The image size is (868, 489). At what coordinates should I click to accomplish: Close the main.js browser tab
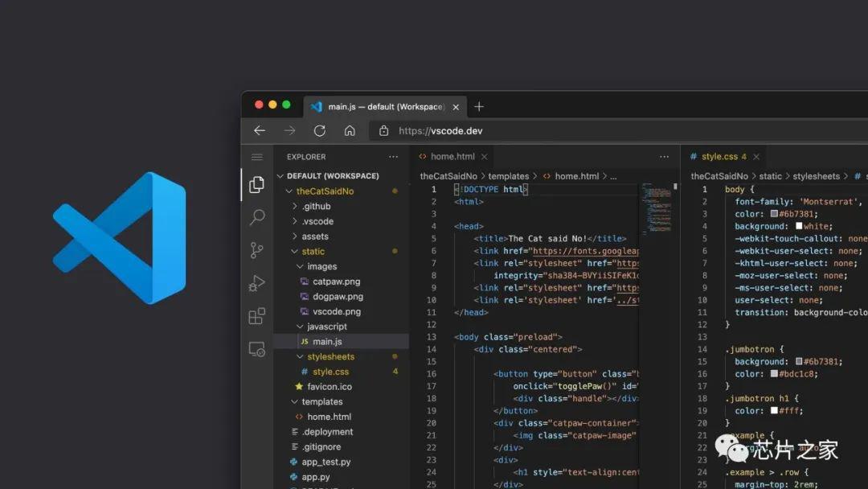(456, 107)
